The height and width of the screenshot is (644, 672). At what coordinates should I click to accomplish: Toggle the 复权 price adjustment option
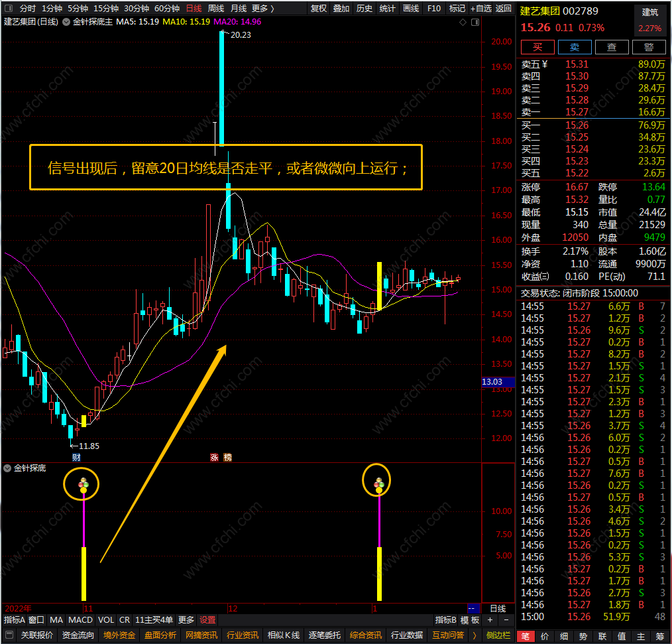tap(318, 8)
